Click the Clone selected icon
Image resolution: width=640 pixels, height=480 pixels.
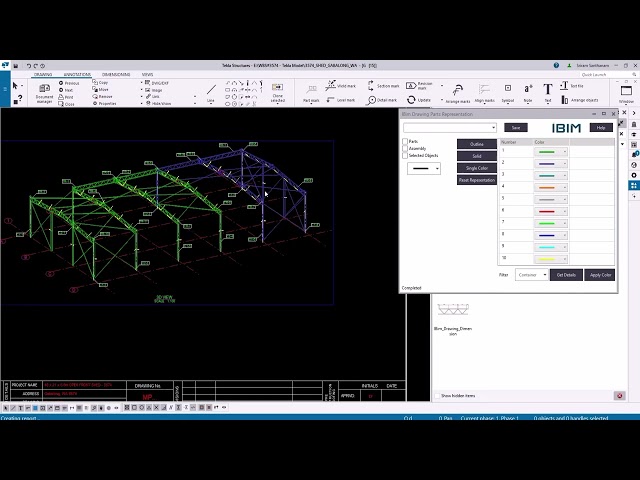278,87
